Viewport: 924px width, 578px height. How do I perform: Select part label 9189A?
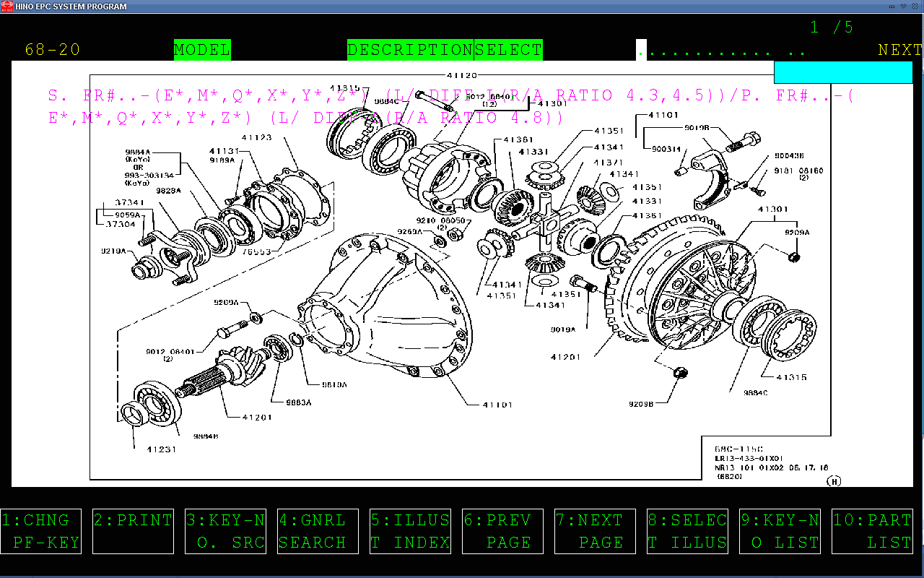pos(222,160)
